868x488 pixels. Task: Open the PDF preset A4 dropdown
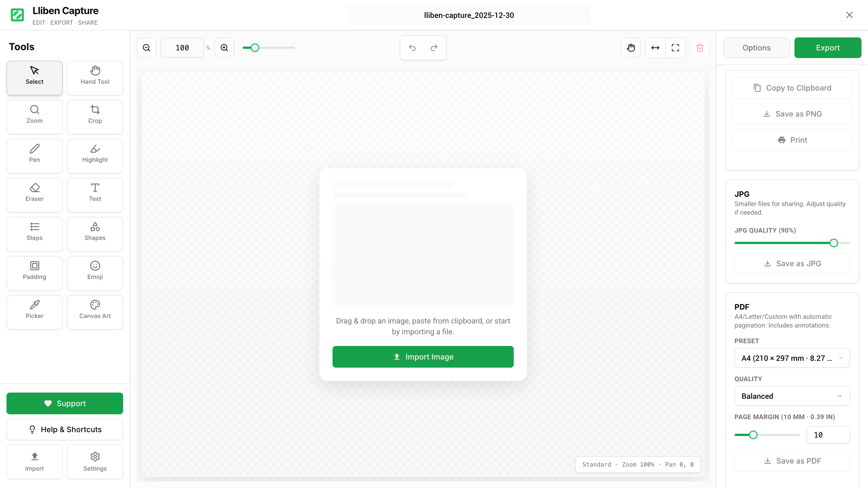[792, 358]
